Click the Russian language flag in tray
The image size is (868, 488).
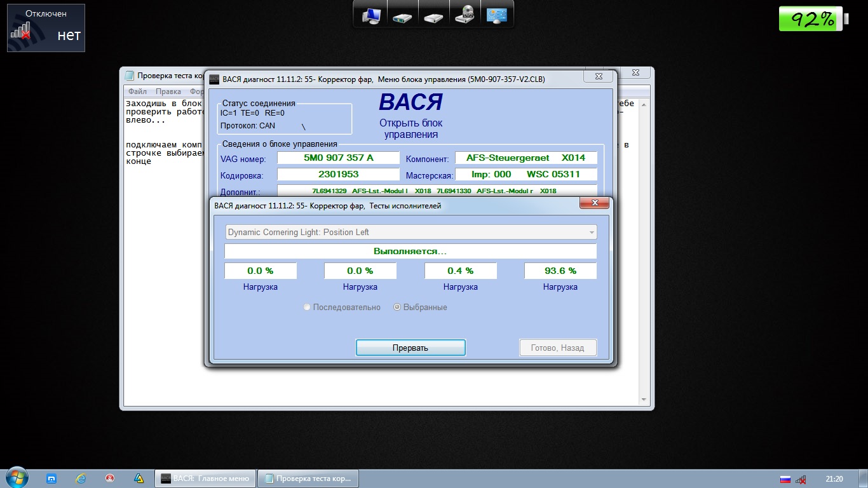pos(785,479)
